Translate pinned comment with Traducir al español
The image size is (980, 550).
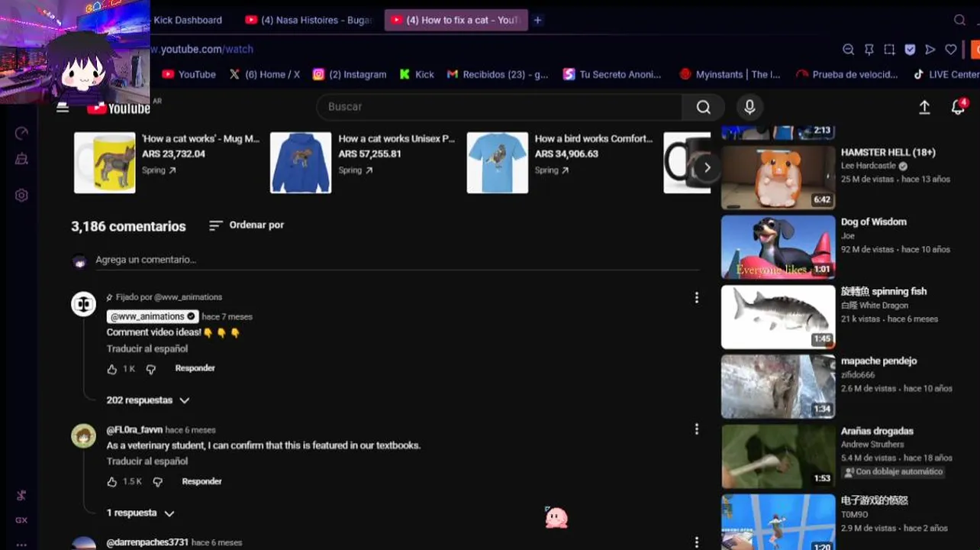(x=147, y=349)
